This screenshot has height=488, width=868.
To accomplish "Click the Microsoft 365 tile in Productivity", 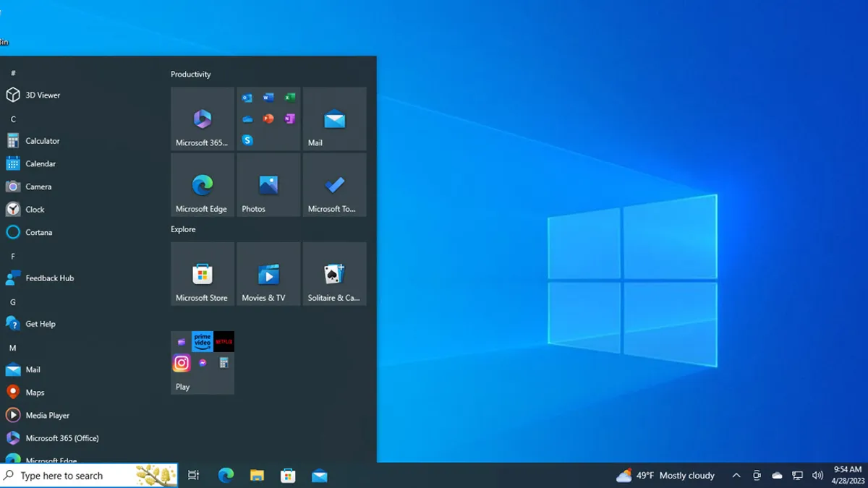I will (203, 119).
